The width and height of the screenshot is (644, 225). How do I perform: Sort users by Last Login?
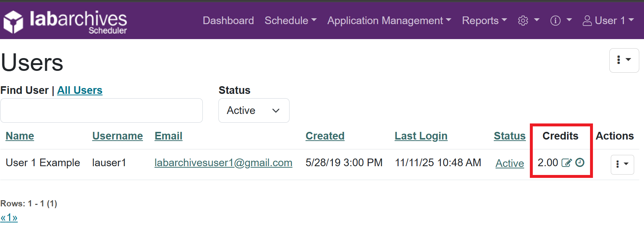[x=421, y=136]
